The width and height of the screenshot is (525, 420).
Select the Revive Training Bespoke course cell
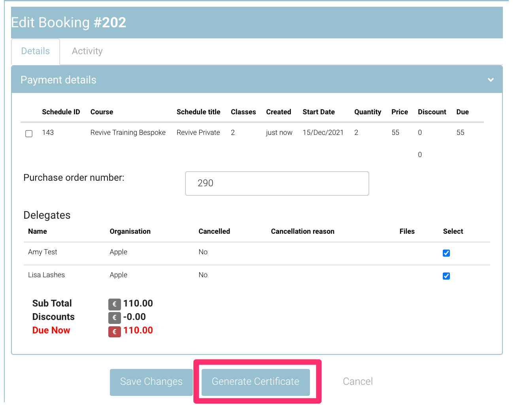pos(128,132)
